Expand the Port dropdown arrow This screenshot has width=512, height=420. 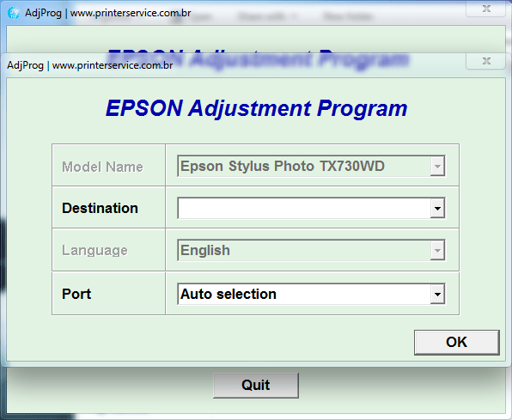click(437, 294)
